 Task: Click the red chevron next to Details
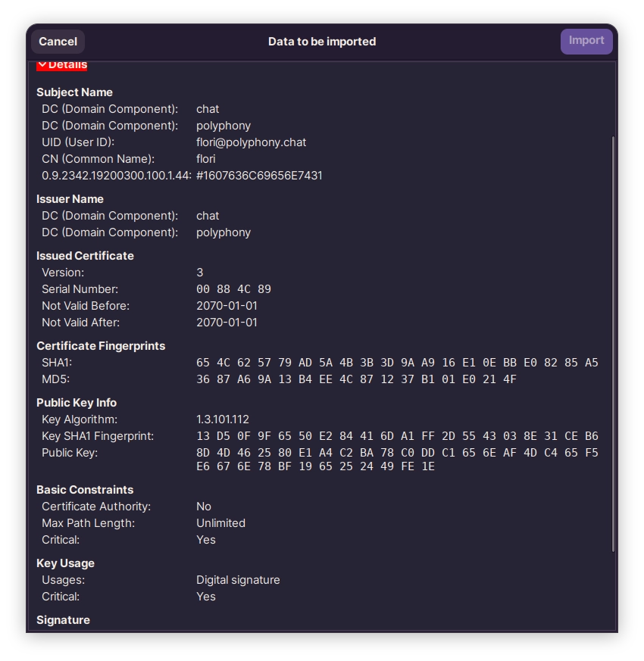tap(43, 64)
